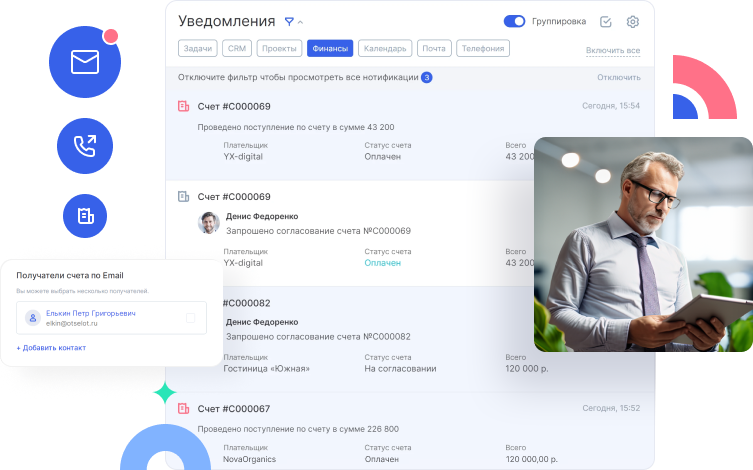Select the Финансы filter tab

330,48
